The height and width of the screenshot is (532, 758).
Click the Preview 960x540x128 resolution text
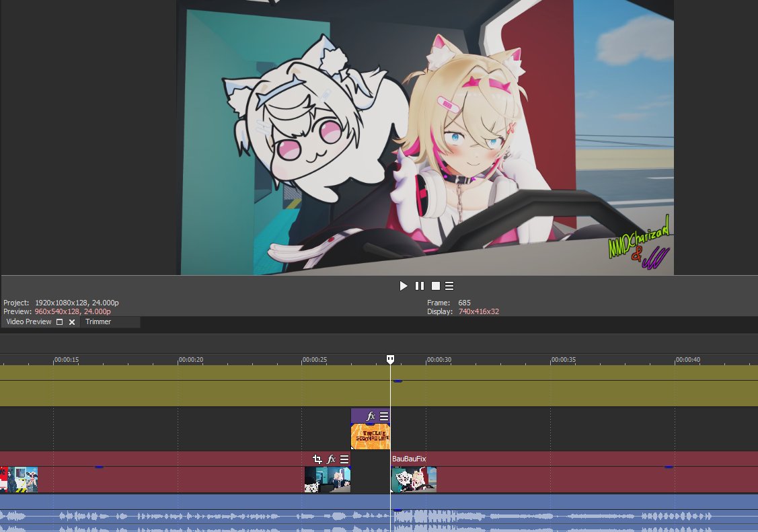click(x=73, y=311)
